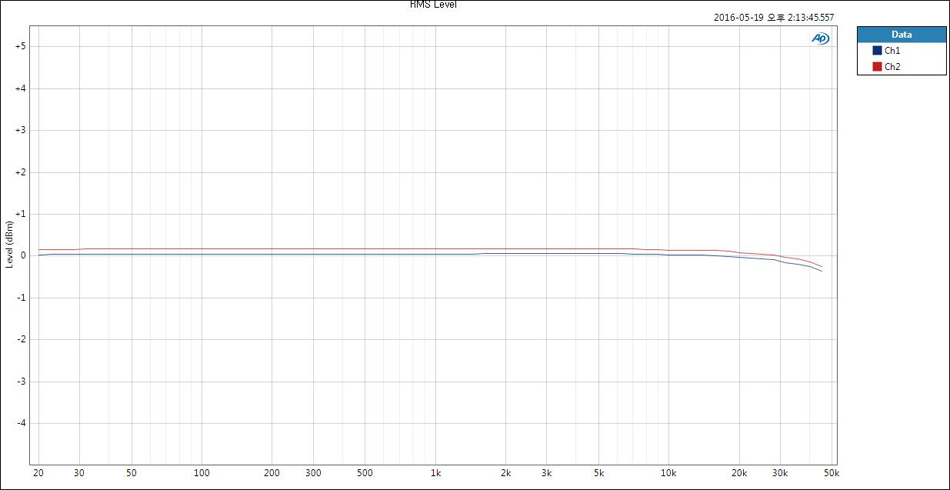Click the +1 label on vertical axis
This screenshot has height=490, width=950.
click(x=19, y=214)
